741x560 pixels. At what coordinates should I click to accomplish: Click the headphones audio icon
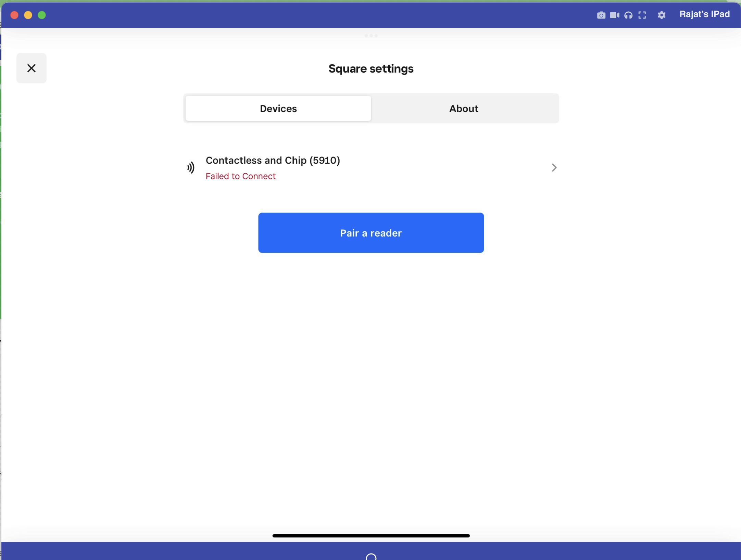coord(628,15)
